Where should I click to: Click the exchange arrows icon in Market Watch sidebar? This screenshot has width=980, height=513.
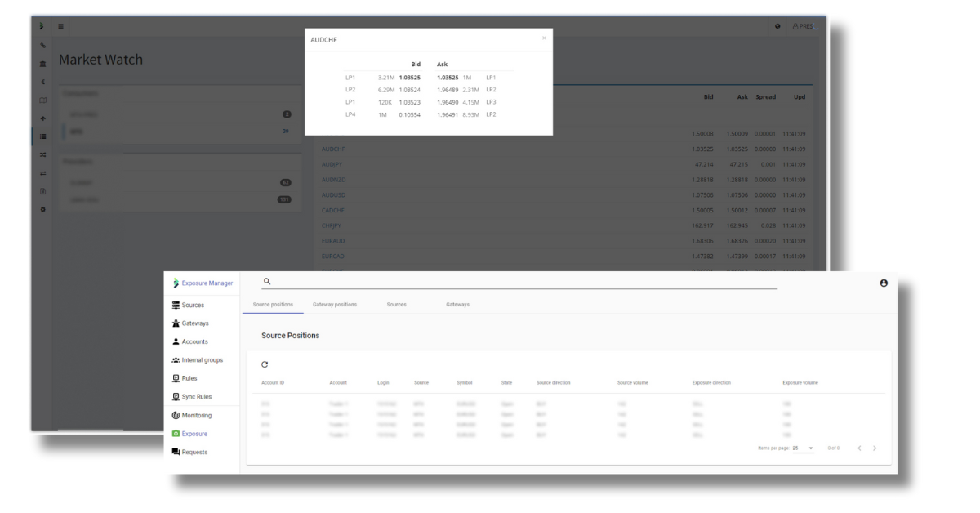point(42,173)
